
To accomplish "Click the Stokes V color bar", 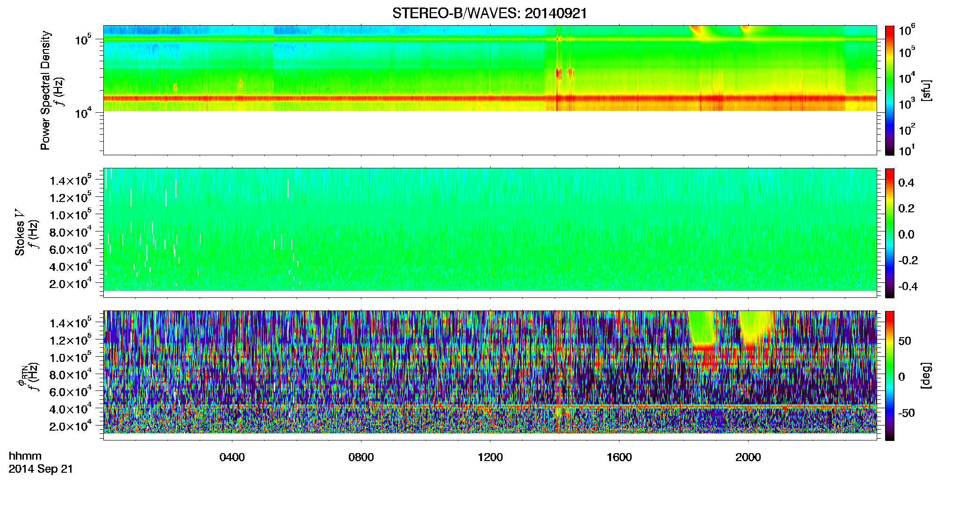I will point(889,233).
